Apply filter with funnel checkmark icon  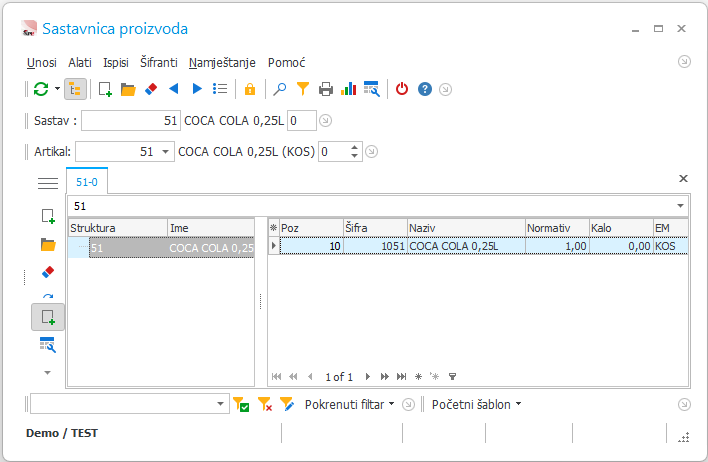point(241,404)
